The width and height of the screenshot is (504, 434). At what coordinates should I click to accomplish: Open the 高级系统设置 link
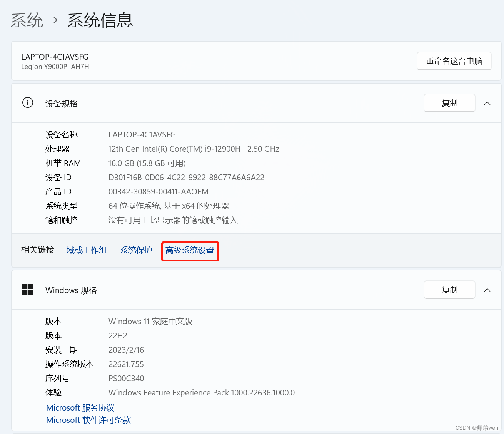point(190,250)
